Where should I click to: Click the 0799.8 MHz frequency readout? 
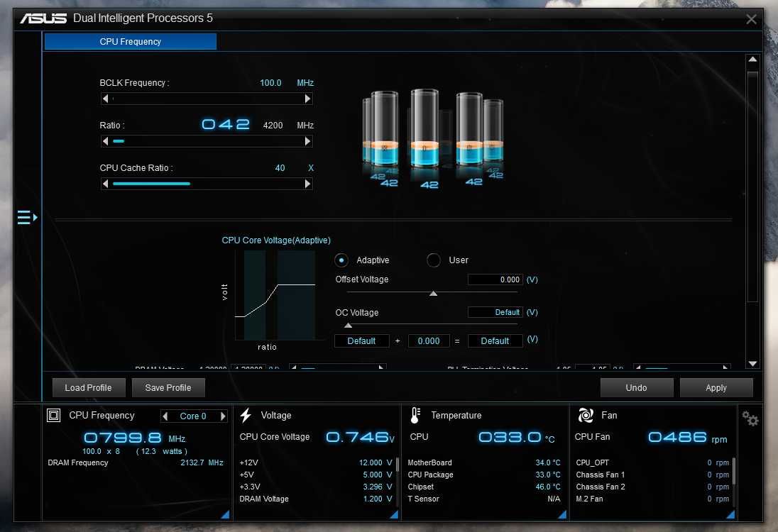point(134,437)
